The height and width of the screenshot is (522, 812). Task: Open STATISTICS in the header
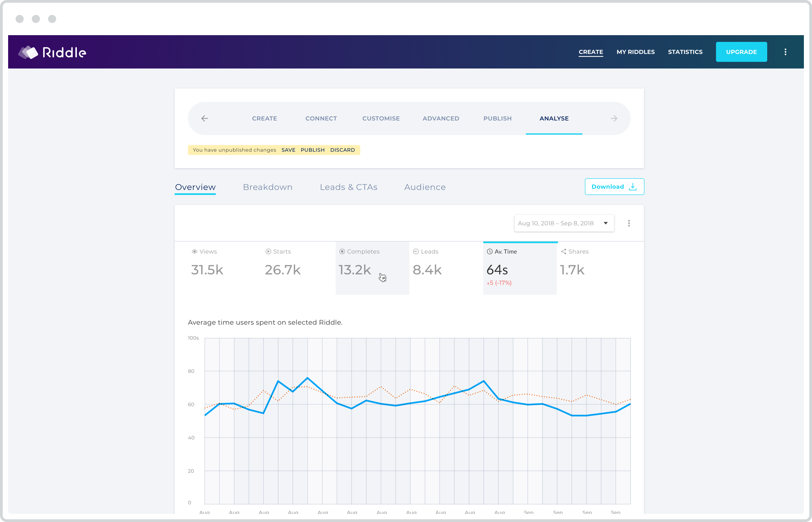[685, 52]
